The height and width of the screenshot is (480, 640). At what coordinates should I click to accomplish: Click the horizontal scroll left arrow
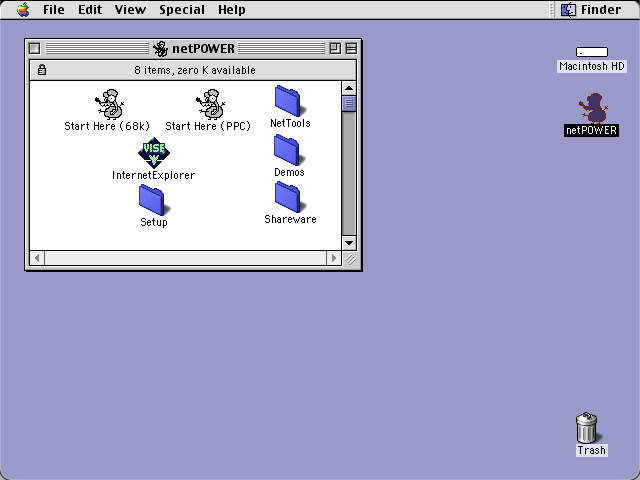click(37, 258)
